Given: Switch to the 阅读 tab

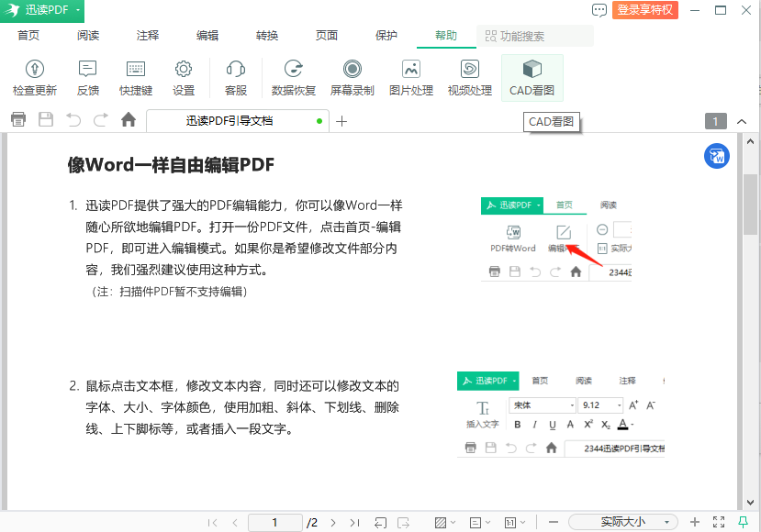Looking at the screenshot, I should tap(88, 36).
